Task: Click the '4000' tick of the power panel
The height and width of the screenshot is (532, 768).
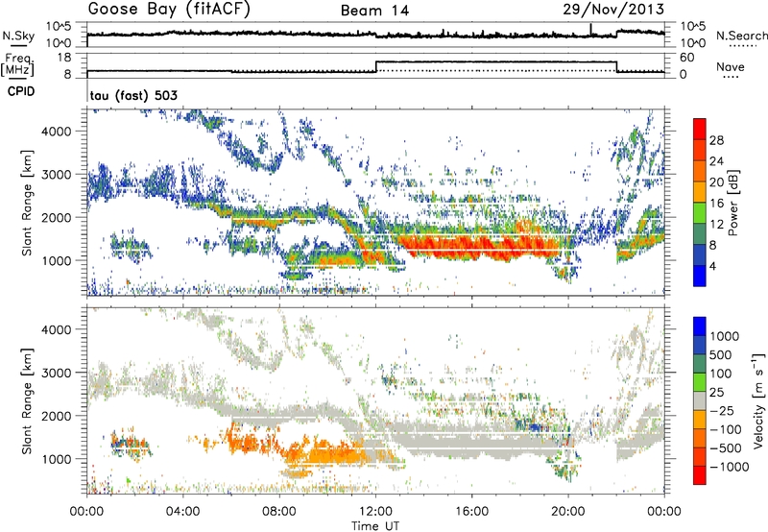Action: pyautogui.click(x=57, y=132)
